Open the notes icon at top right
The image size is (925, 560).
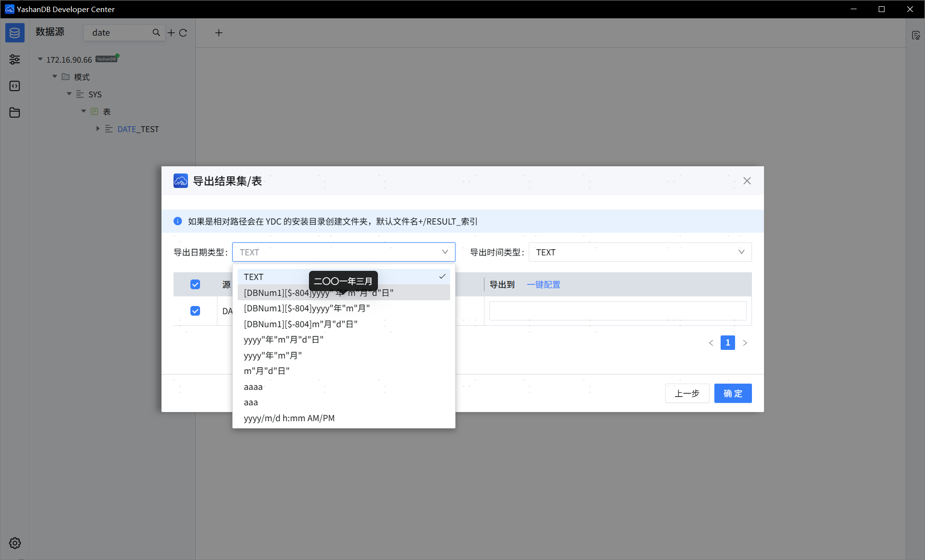(916, 35)
